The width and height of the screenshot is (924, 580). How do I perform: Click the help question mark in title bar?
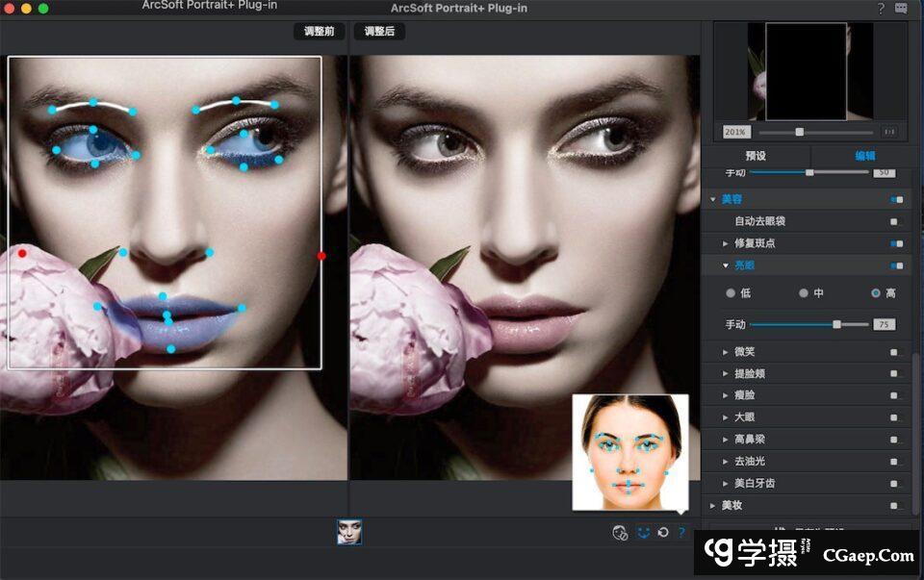point(881,9)
